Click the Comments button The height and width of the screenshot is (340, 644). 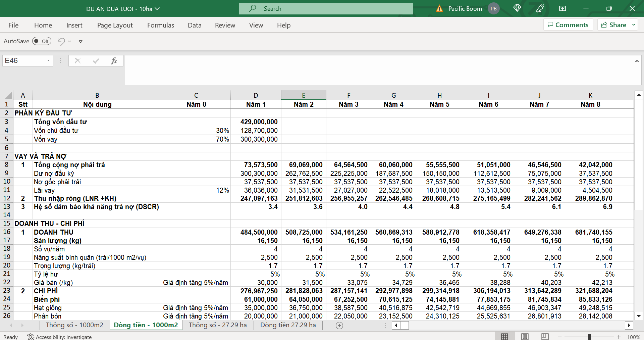568,25
